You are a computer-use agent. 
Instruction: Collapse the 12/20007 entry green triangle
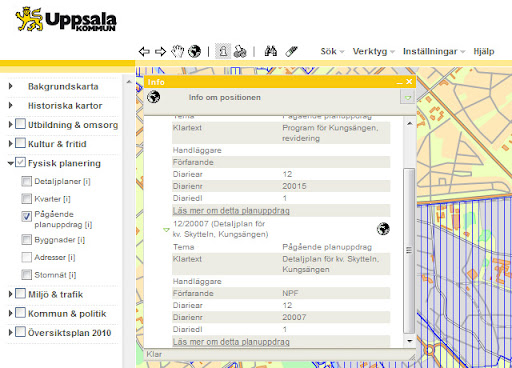coord(166,230)
